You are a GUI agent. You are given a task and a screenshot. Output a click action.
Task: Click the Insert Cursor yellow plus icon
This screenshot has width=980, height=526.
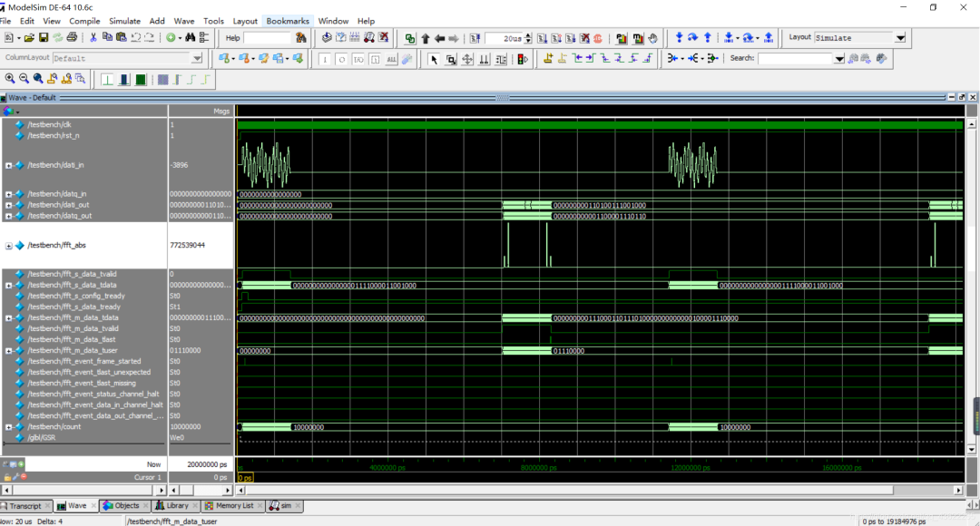549,59
